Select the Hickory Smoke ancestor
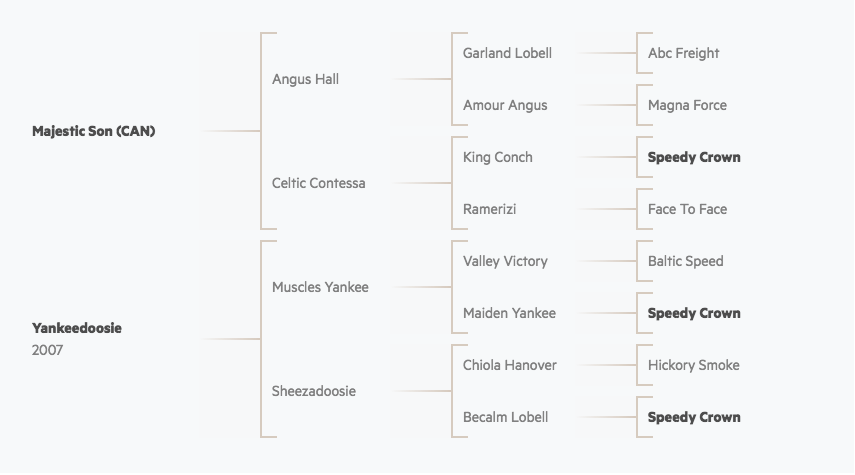Viewport: 855px width, 475px height. point(694,365)
